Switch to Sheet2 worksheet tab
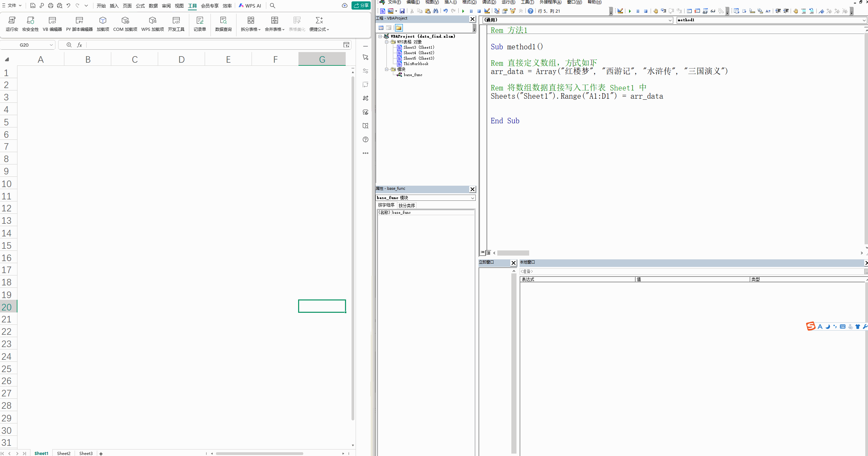 click(64, 453)
